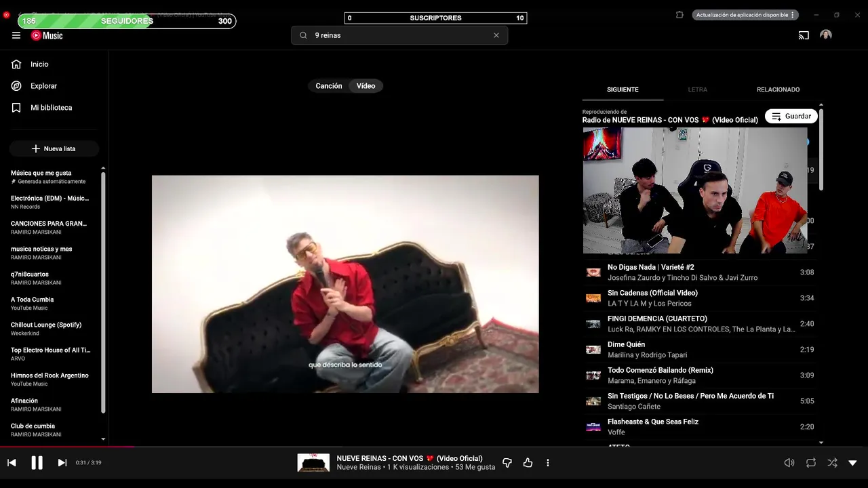The image size is (868, 488).
Task: Click the queue panel scrollbar
Action: (821, 149)
